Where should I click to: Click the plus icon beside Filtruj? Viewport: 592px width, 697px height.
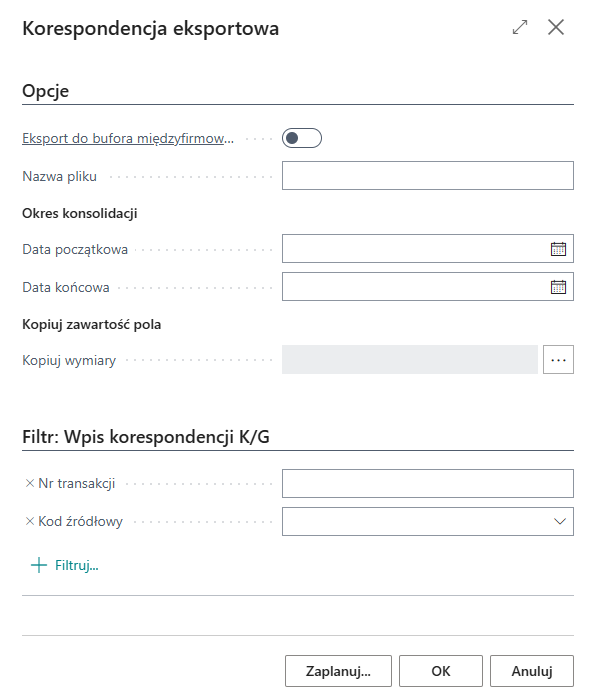(x=39, y=565)
